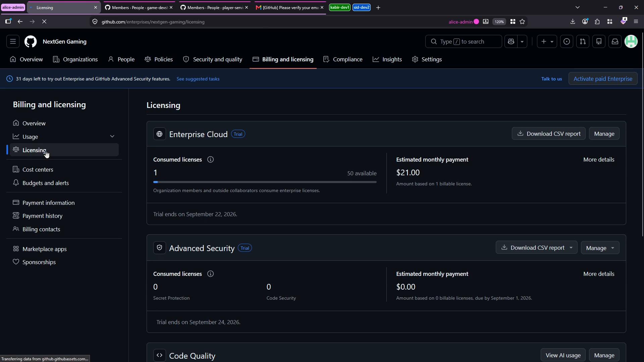Open Enterprise Cloud More details link
The height and width of the screenshot is (362, 644).
(599, 160)
